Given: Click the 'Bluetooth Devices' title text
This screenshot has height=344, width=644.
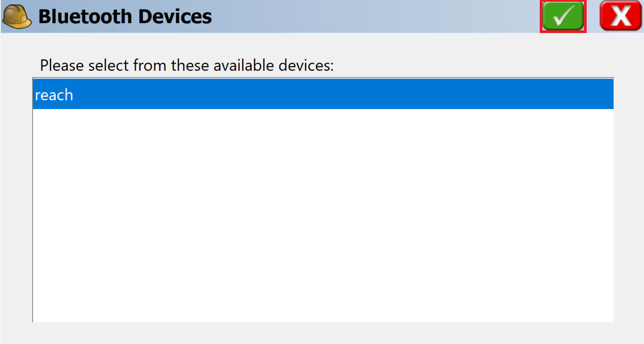Looking at the screenshot, I should coord(125,16).
